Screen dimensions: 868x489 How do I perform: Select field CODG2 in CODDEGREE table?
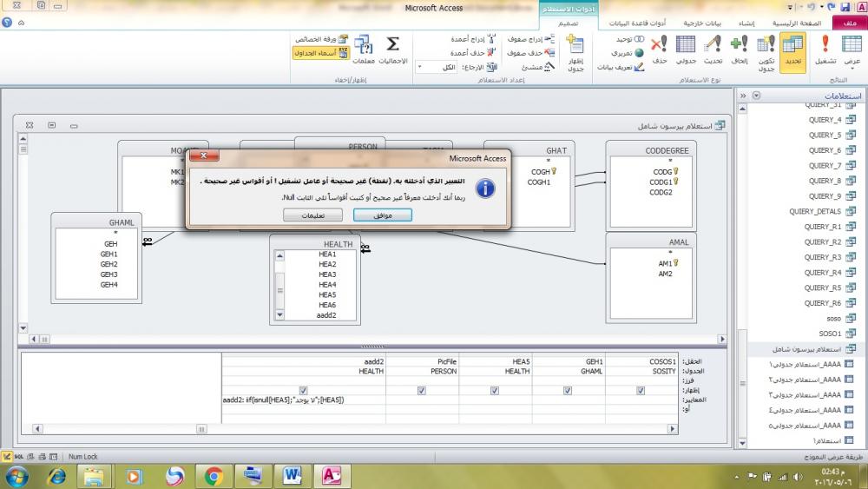tap(661, 192)
